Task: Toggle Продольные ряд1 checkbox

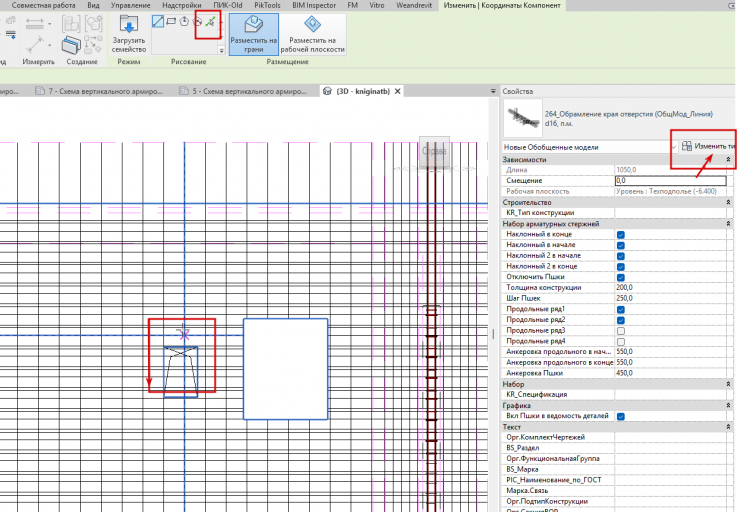Action: pyautogui.click(x=620, y=310)
